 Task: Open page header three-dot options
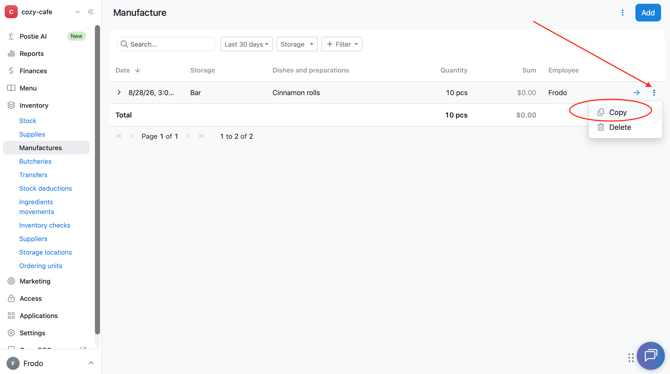[623, 13]
